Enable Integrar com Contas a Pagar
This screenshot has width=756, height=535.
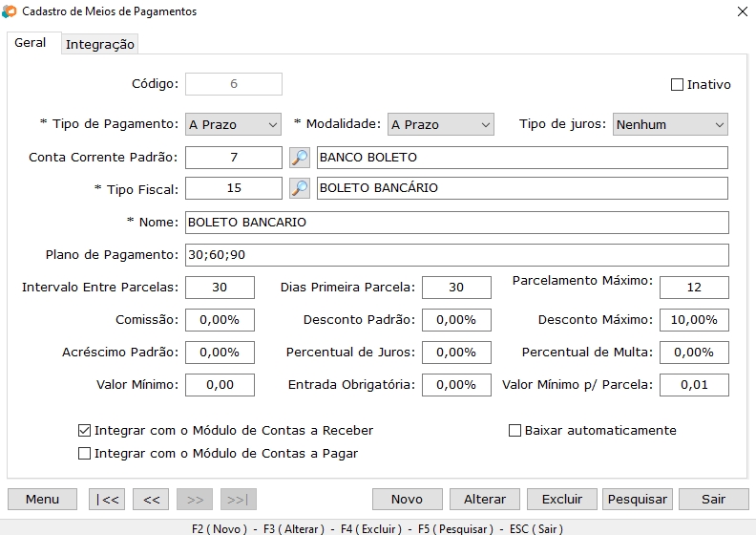tap(85, 454)
